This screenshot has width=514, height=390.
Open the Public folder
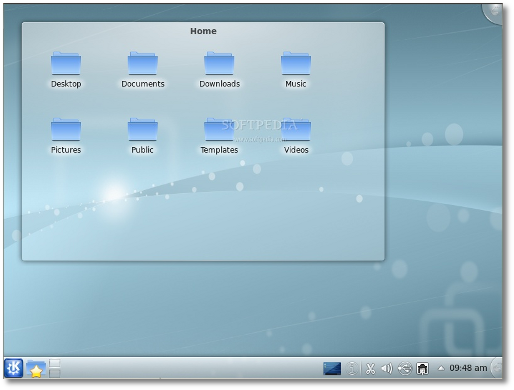pos(143,136)
